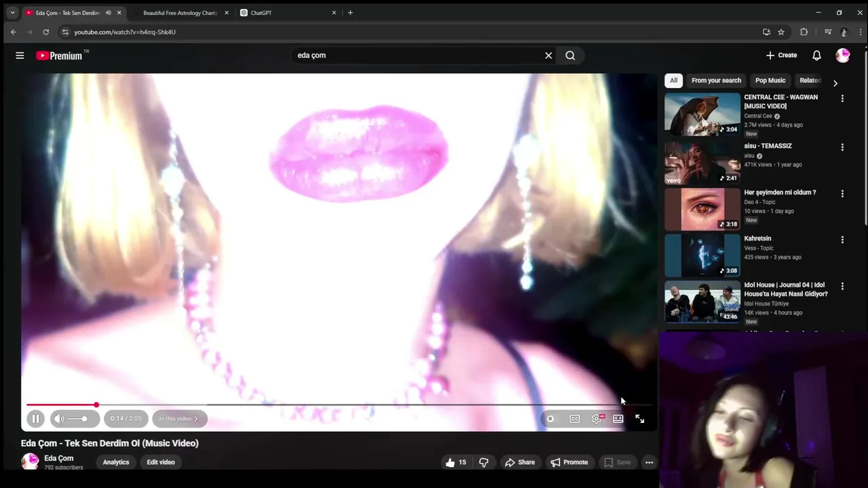The image size is (868, 488).
Task: Install app icon in address bar
Action: pos(766,32)
